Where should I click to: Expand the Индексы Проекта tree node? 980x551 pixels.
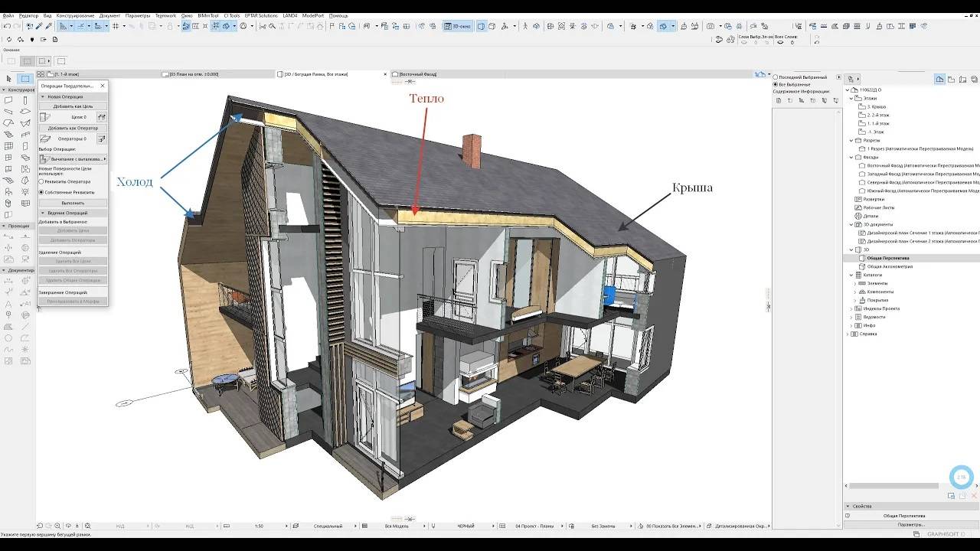pos(851,308)
